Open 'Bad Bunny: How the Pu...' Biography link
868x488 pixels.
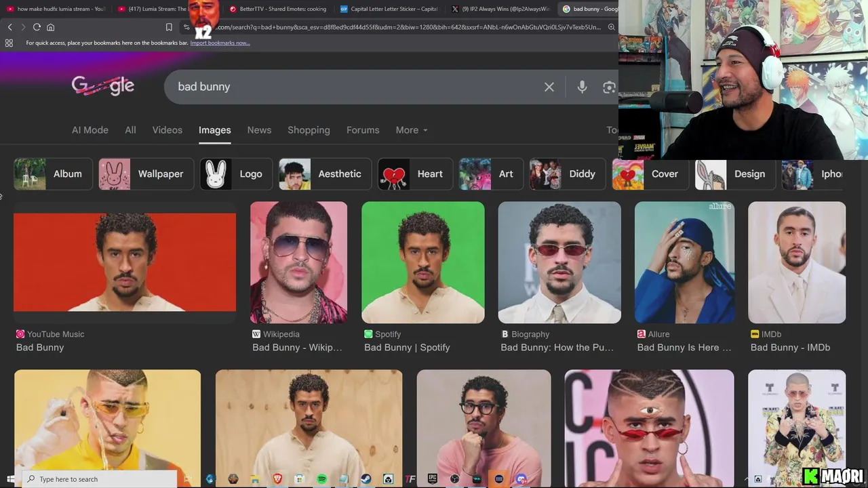pos(557,348)
